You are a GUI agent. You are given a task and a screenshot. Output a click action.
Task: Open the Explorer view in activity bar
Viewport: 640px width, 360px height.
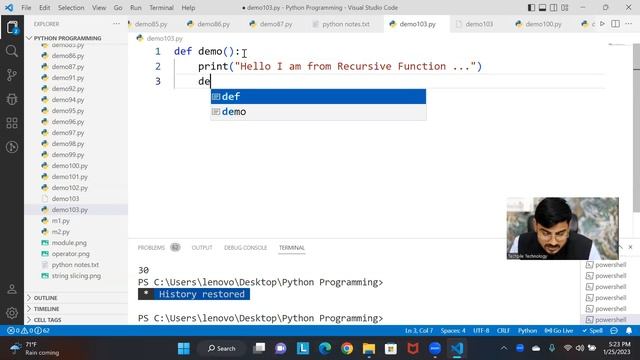(12, 27)
